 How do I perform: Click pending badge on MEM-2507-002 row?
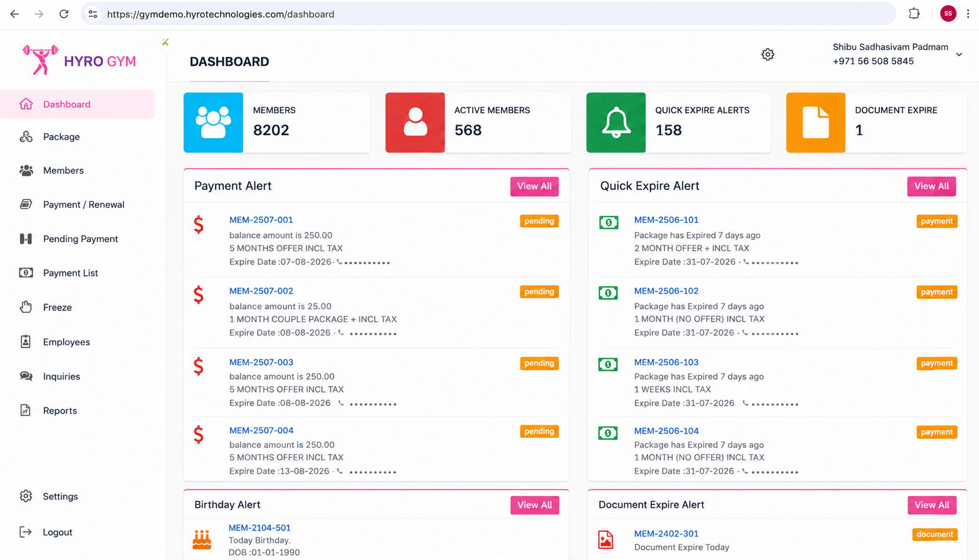pos(539,292)
